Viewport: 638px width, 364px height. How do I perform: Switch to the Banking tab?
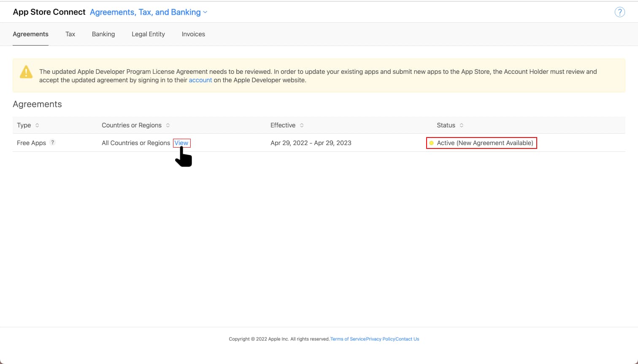click(x=103, y=34)
